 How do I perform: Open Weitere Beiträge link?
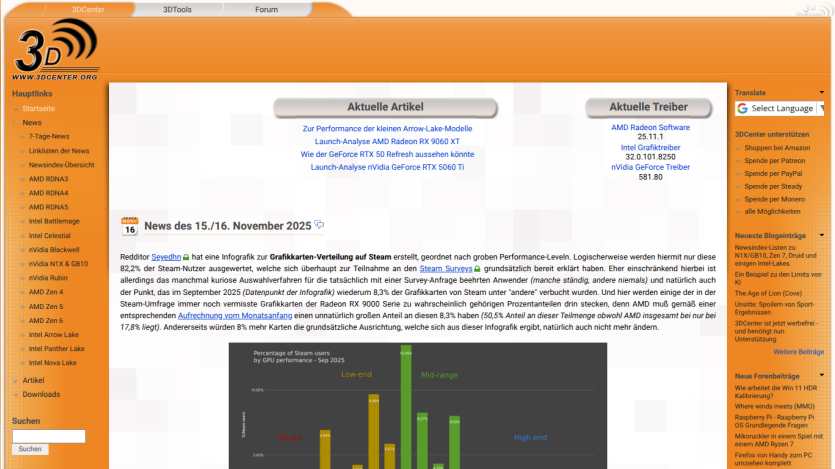tap(798, 352)
